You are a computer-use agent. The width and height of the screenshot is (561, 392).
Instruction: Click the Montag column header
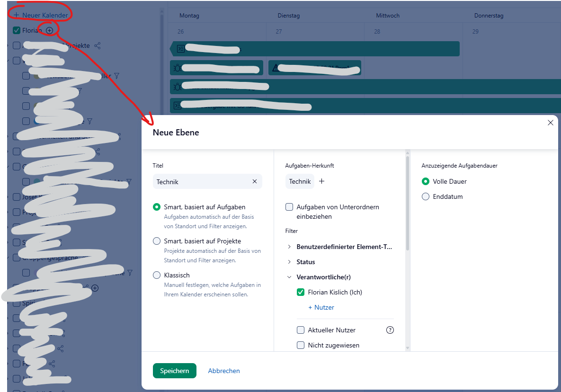coord(189,15)
